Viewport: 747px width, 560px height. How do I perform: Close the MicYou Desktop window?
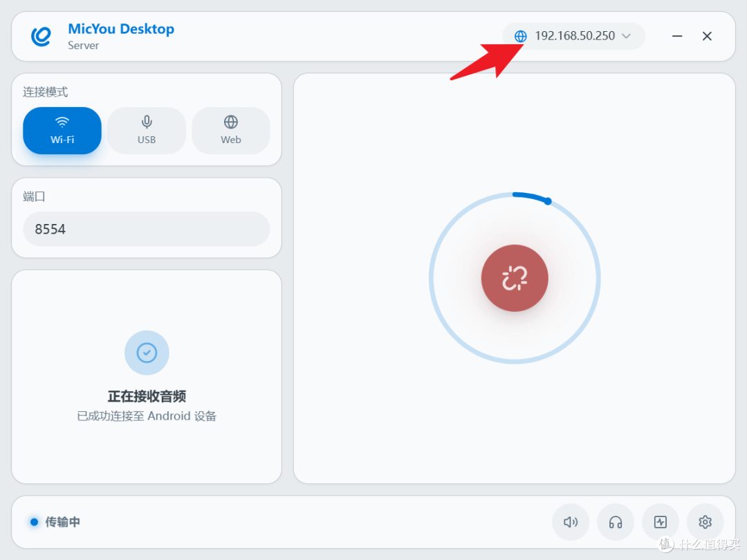(707, 36)
